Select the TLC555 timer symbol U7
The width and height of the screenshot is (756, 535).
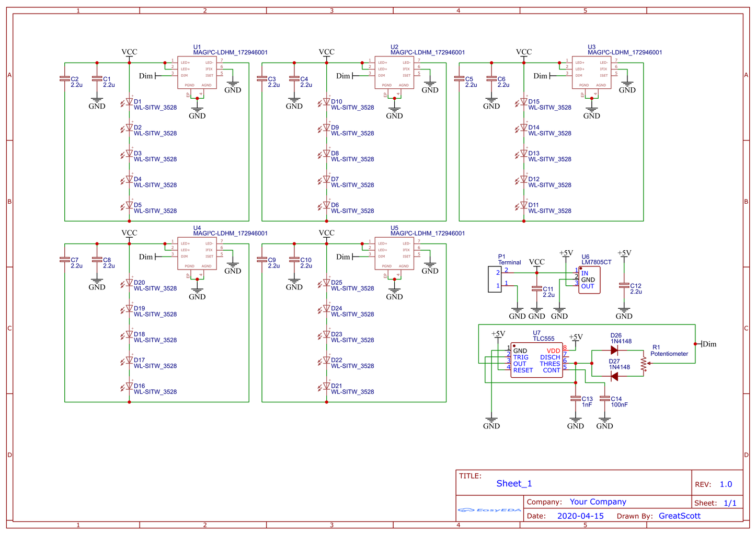[537, 359]
